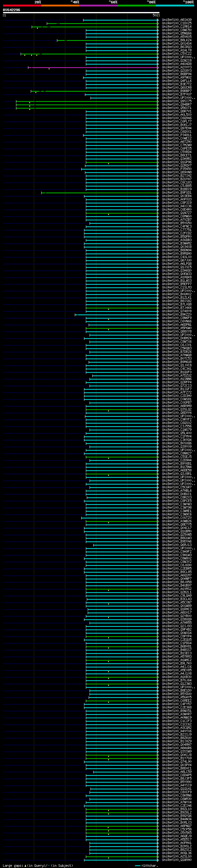Viewport: 197px width, 868px height.
Task: Click the UniRef100_P34811 entry
Action: (176, 135)
